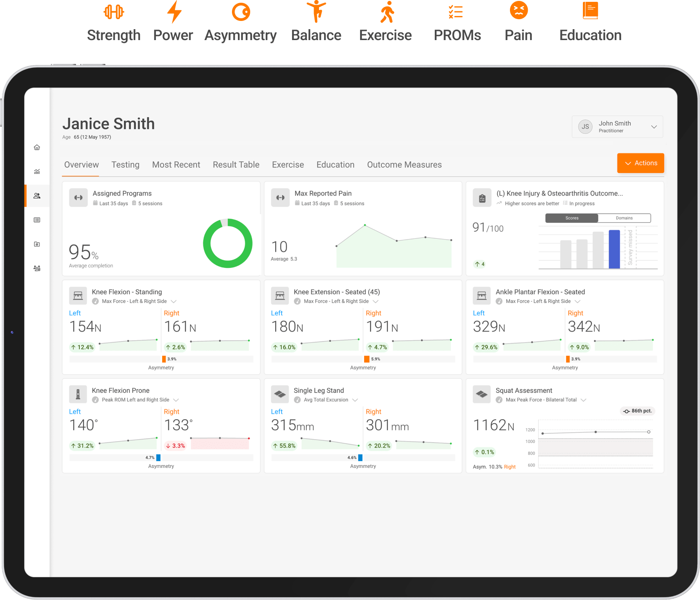The image size is (700, 600).
Task: Open the list view sidebar icon
Action: 37,220
